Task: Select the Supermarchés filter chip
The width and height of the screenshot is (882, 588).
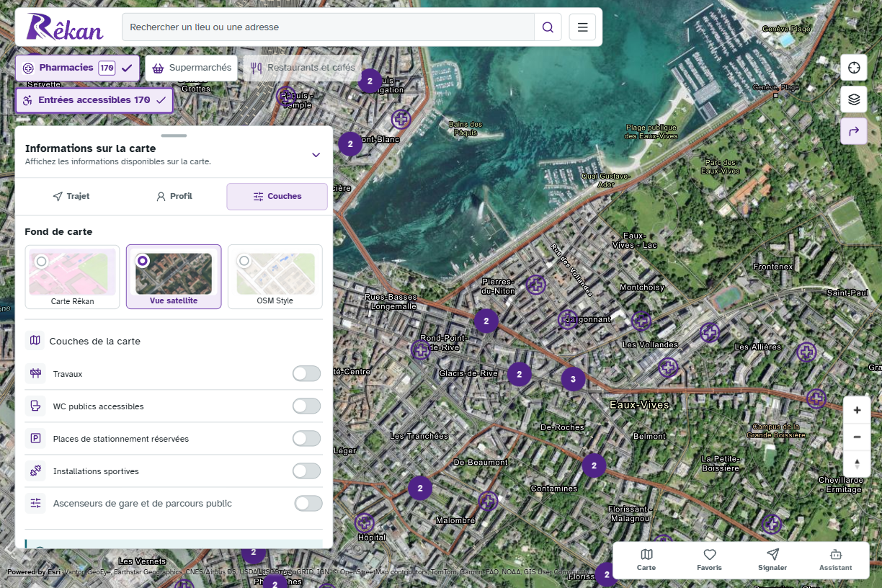Action: (x=192, y=68)
